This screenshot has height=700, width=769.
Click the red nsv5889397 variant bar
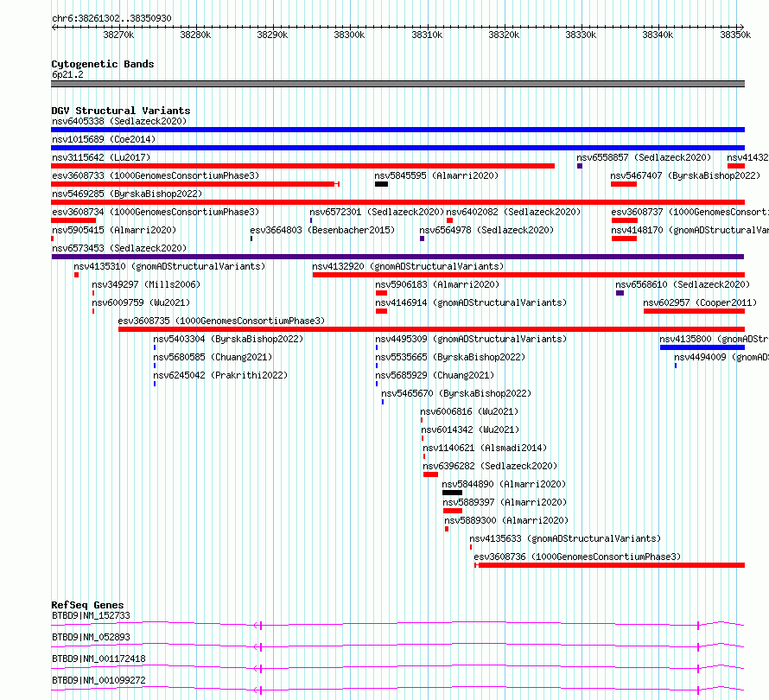pos(453,511)
